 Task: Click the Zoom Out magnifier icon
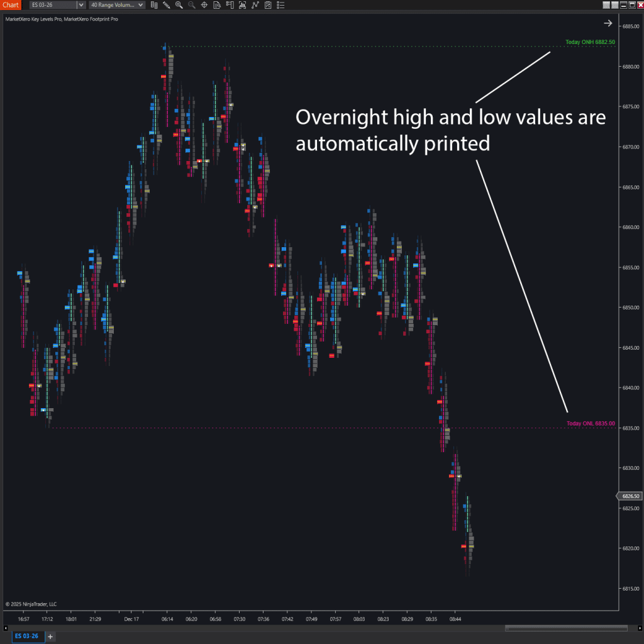tap(191, 5)
